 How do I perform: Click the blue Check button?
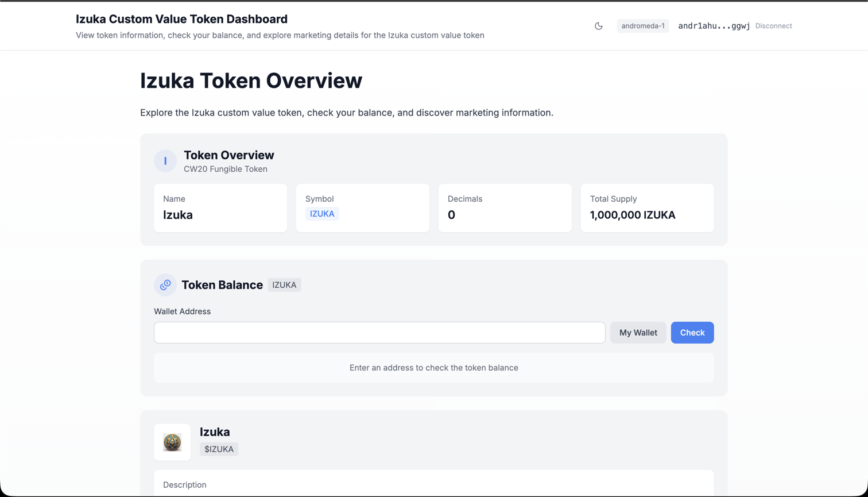[x=692, y=332]
